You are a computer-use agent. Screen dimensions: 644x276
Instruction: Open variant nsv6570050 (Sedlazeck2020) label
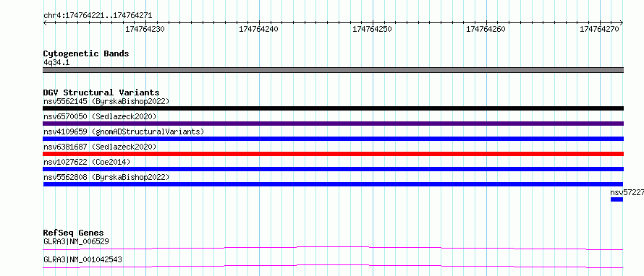click(x=100, y=116)
